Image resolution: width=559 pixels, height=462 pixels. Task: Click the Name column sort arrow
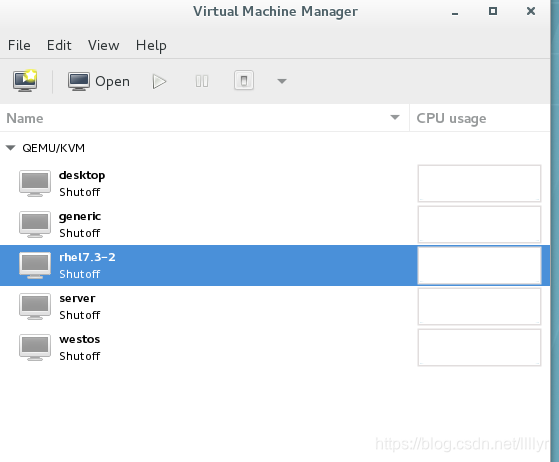pos(395,117)
